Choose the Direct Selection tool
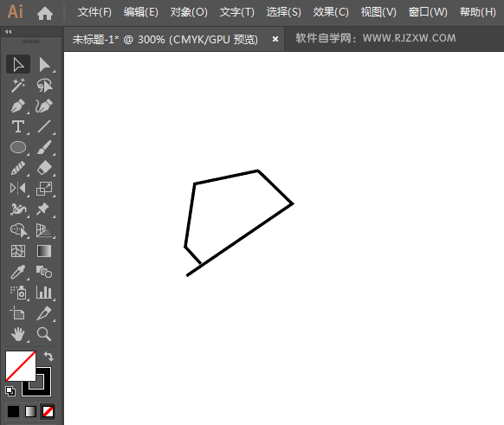Image resolution: width=504 pixels, height=425 pixels. tap(44, 65)
